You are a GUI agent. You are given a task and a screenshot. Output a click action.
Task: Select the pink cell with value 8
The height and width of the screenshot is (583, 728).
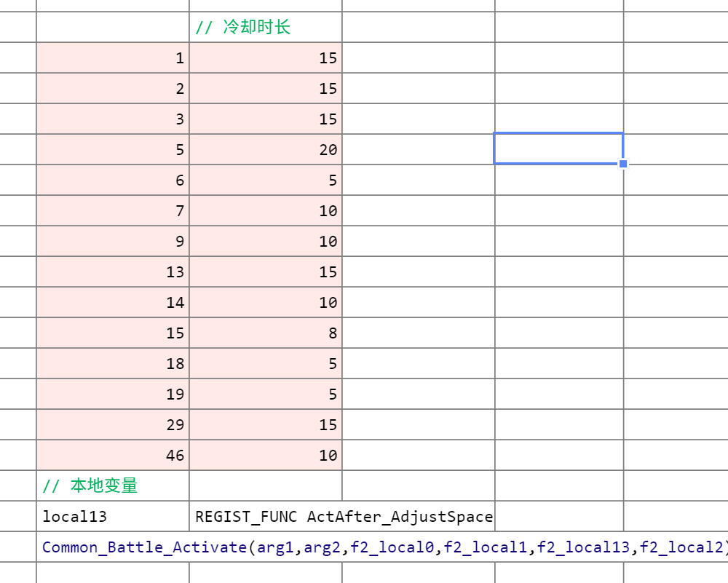[x=266, y=333]
